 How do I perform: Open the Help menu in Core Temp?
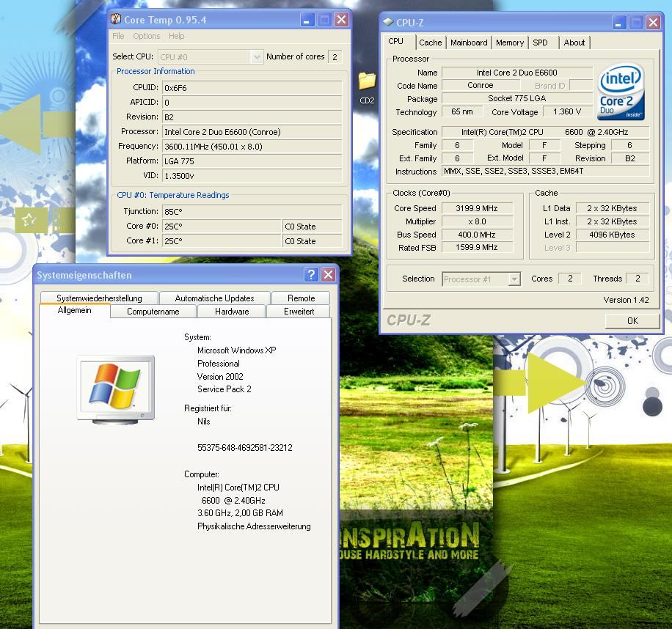point(177,36)
